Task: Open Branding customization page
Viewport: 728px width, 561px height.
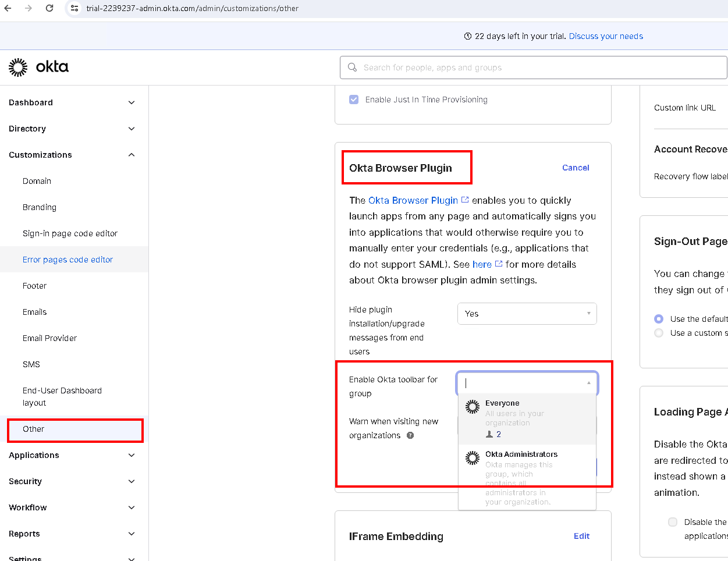Action: coord(40,207)
